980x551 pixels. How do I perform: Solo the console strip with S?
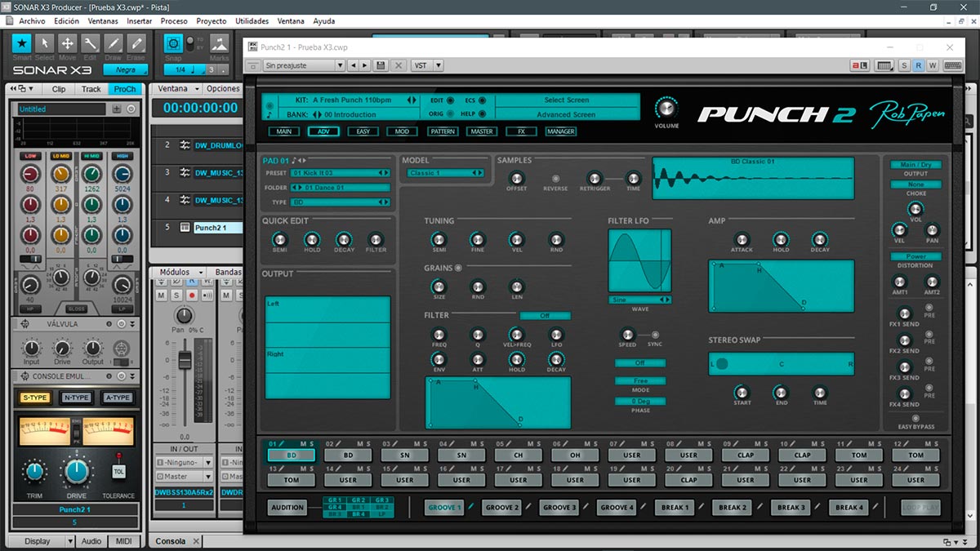(x=176, y=295)
